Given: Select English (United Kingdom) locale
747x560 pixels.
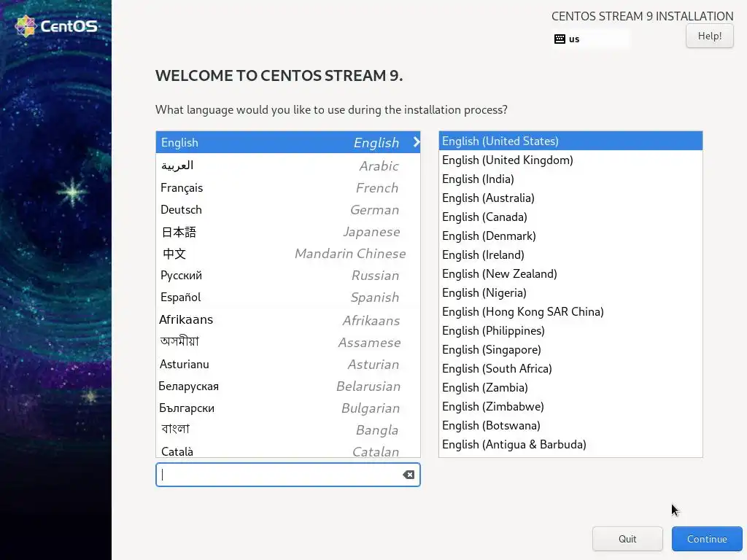Looking at the screenshot, I should (x=570, y=160).
